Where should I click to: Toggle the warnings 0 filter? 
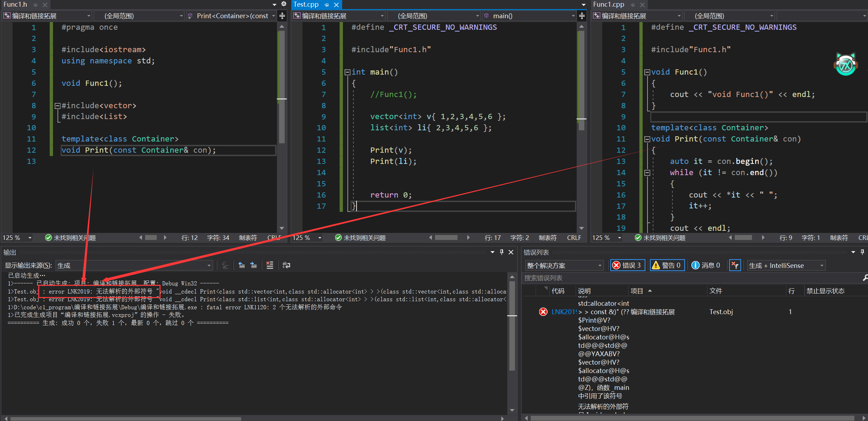(x=667, y=265)
